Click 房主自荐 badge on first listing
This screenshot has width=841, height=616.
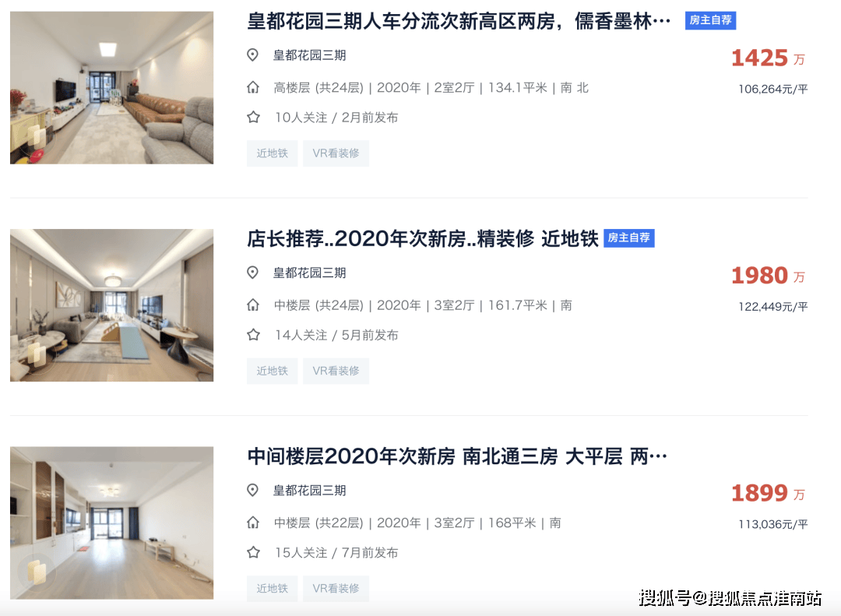710,20
